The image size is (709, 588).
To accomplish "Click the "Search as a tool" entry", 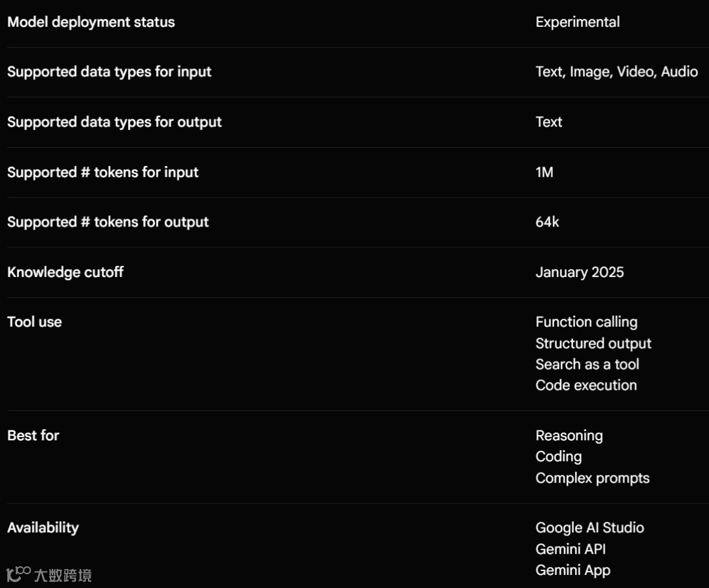I will [x=587, y=364].
